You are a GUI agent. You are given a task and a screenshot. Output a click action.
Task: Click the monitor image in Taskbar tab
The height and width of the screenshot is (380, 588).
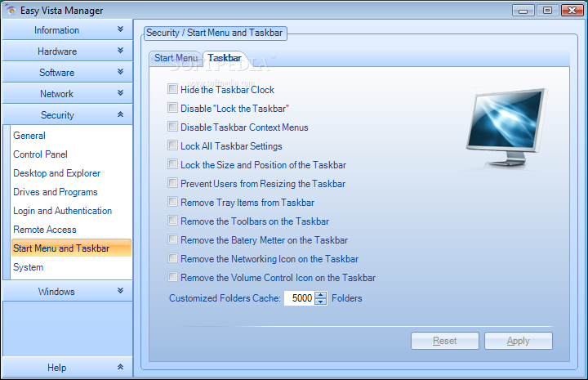[506, 127]
